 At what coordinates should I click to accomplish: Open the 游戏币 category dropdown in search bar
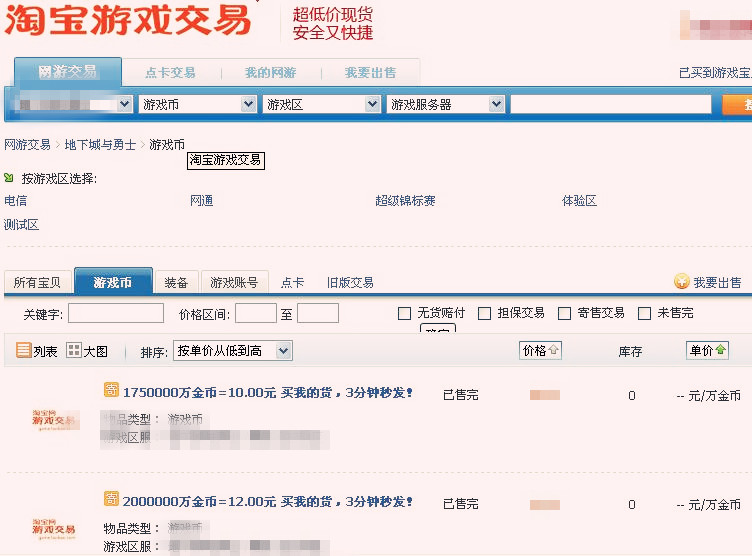click(198, 104)
